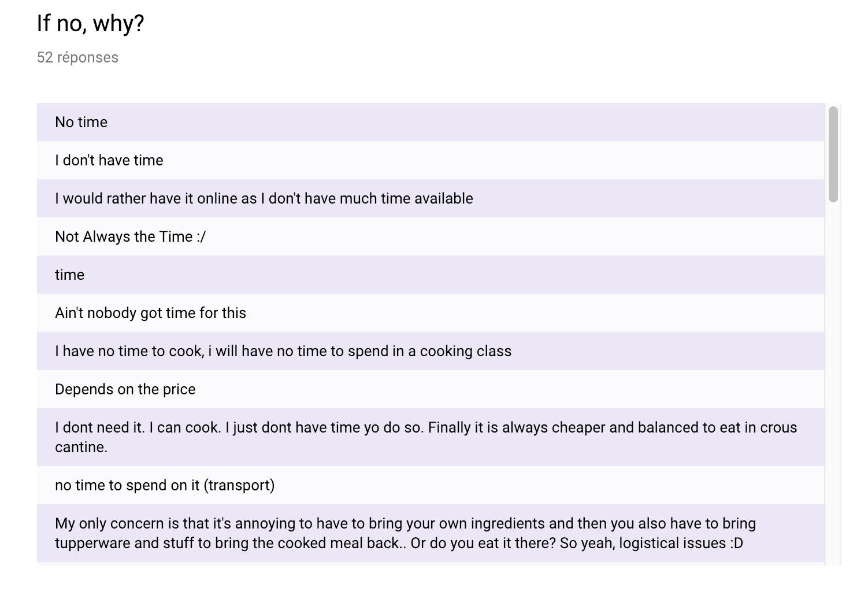Click the 'no time to cook' response
This screenshot has width=868, height=606.
(x=431, y=351)
